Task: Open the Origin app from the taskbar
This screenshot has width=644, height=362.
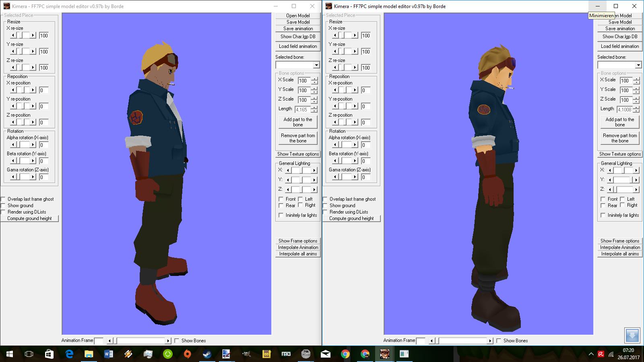Action: [187, 354]
